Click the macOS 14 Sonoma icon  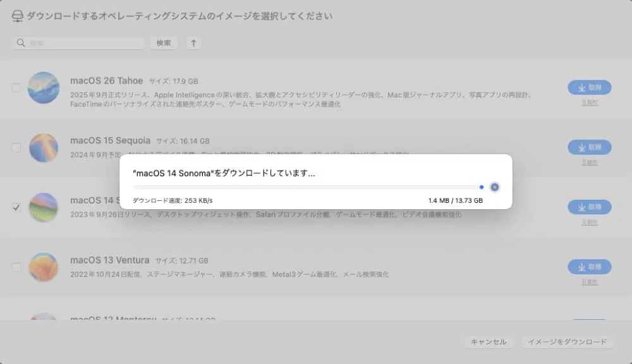click(43, 207)
